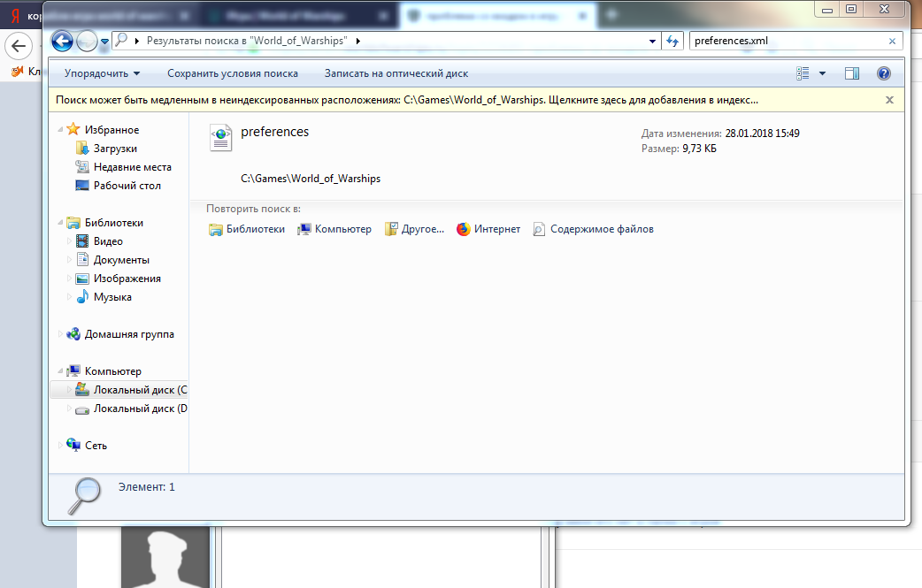922x588 pixels.
Task: Click Сохранить условия поиска
Action: [233, 73]
